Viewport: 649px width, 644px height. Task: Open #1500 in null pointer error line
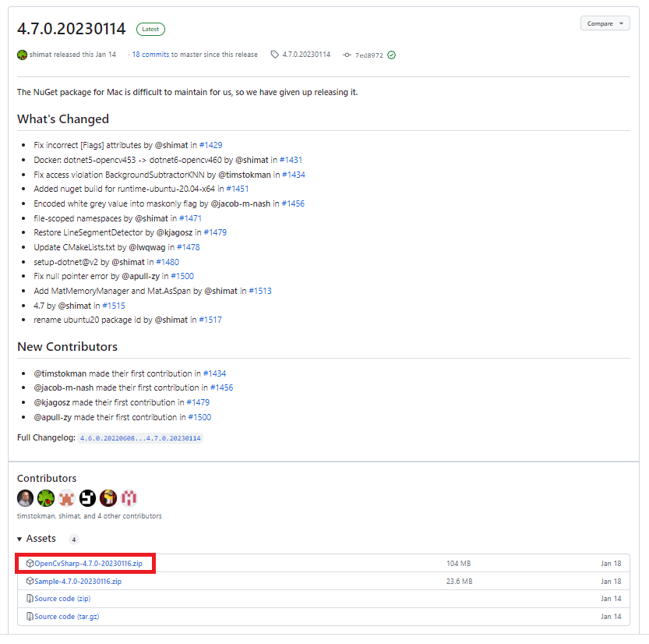pyautogui.click(x=182, y=276)
